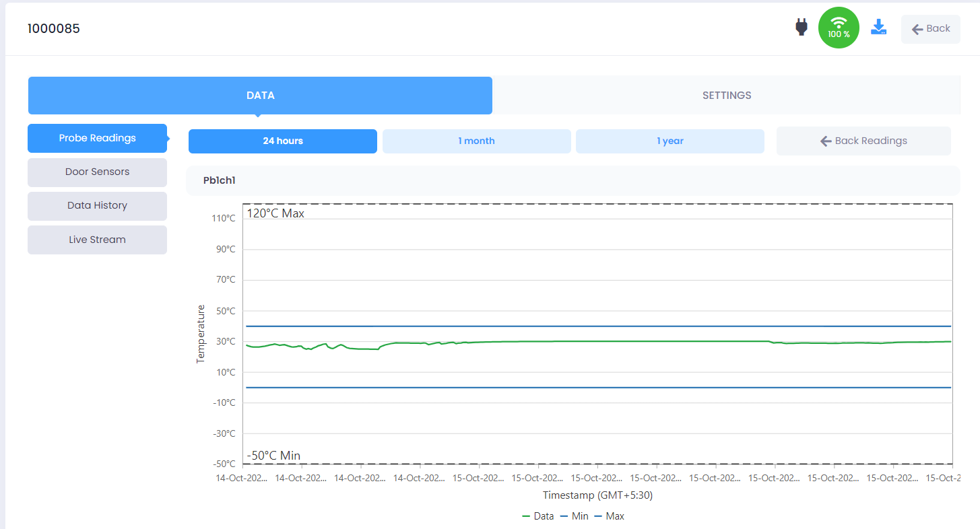This screenshot has width=980, height=529.
Task: Toggle the Min series in chart legend
Action: coord(573,516)
